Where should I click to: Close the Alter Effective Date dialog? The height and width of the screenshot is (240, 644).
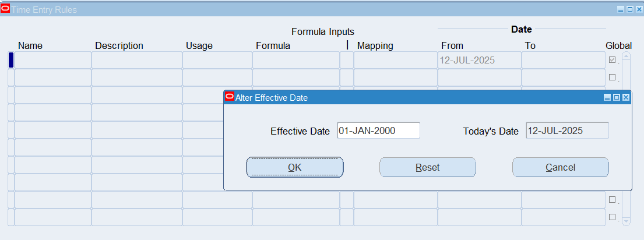pos(625,98)
